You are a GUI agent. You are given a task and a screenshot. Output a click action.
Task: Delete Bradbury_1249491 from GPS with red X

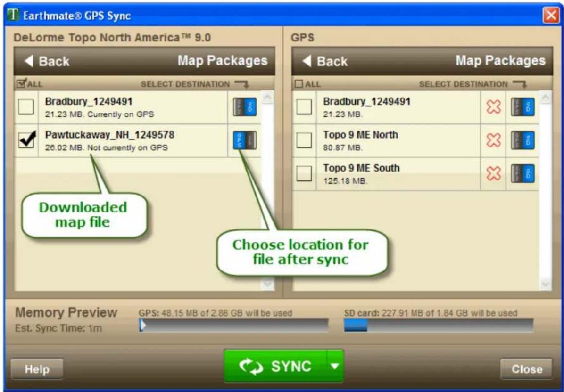point(493,107)
